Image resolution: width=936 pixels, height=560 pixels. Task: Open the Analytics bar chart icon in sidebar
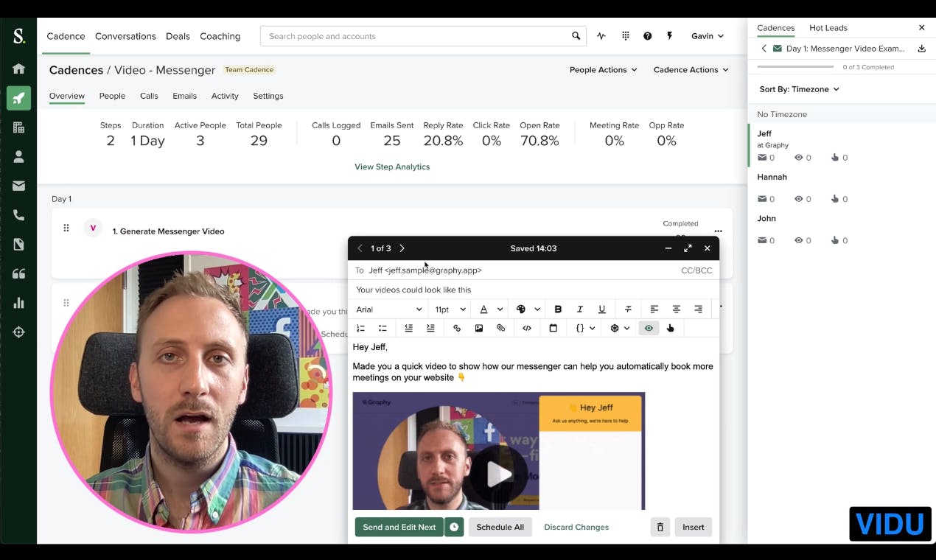point(18,303)
